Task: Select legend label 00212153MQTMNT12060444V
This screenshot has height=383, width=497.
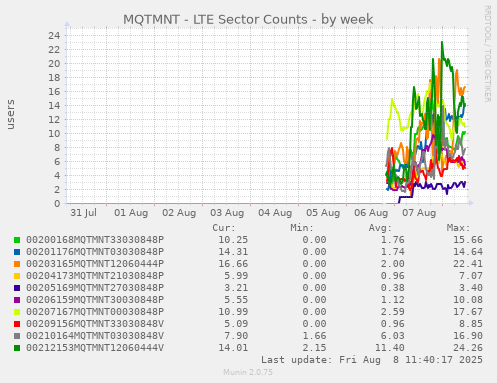Action: coord(95,348)
